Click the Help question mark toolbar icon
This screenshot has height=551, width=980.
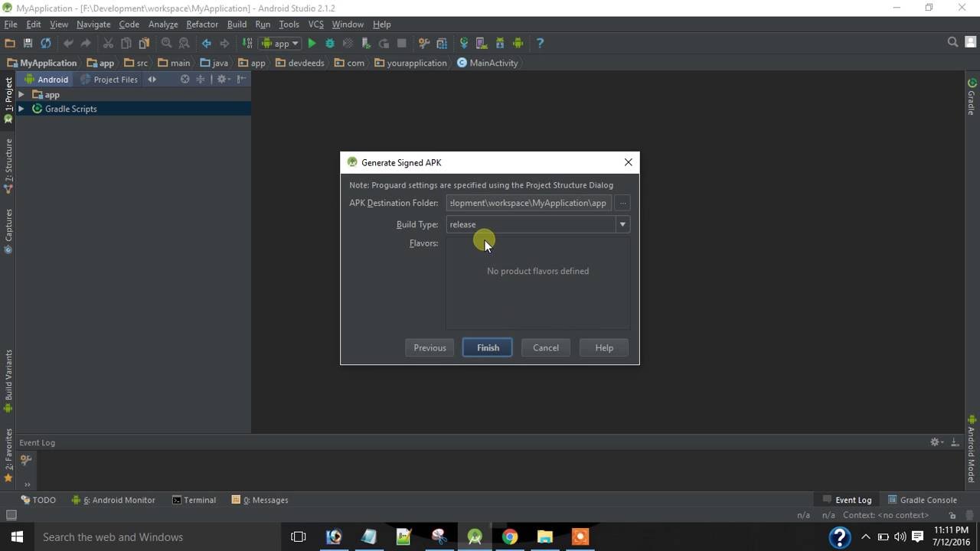(540, 43)
